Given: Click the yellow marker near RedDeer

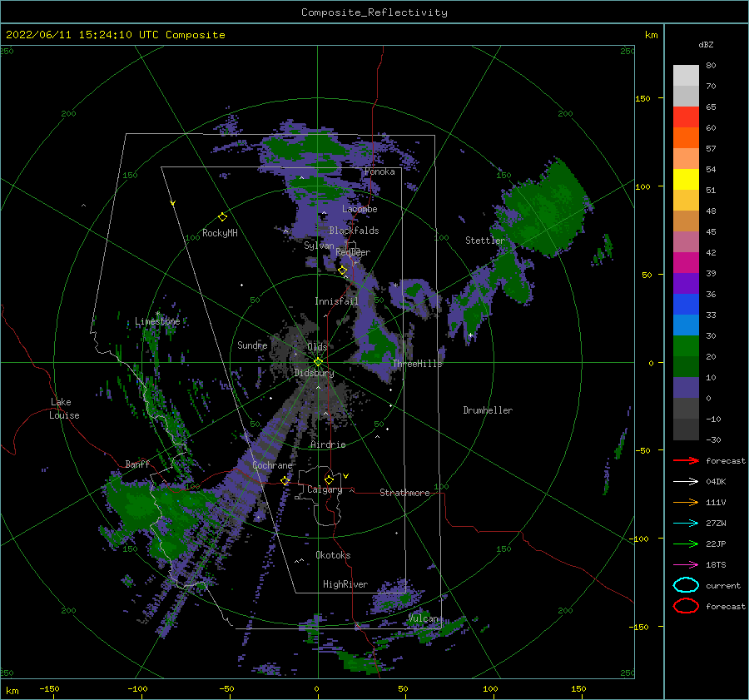Looking at the screenshot, I should [343, 270].
